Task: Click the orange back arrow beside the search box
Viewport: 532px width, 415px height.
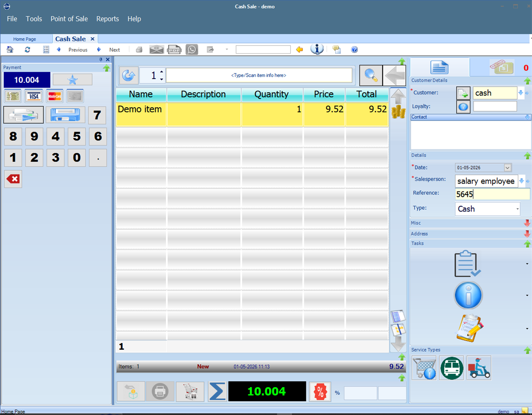Action: (x=300, y=50)
